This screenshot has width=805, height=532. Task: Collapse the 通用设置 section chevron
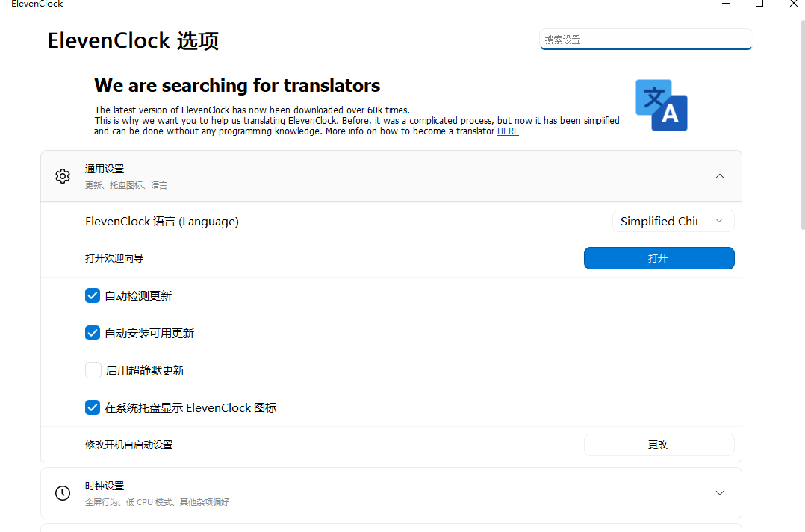(720, 176)
